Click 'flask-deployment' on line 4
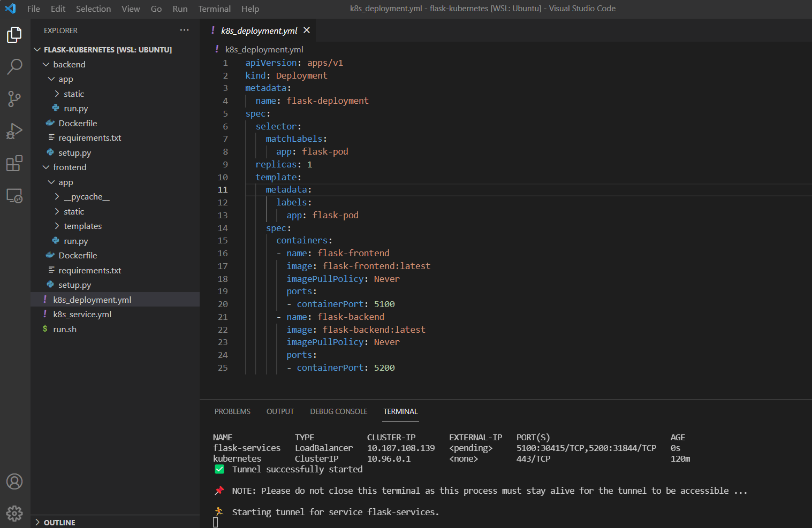Viewport: 812px width, 528px height. pyautogui.click(x=328, y=101)
